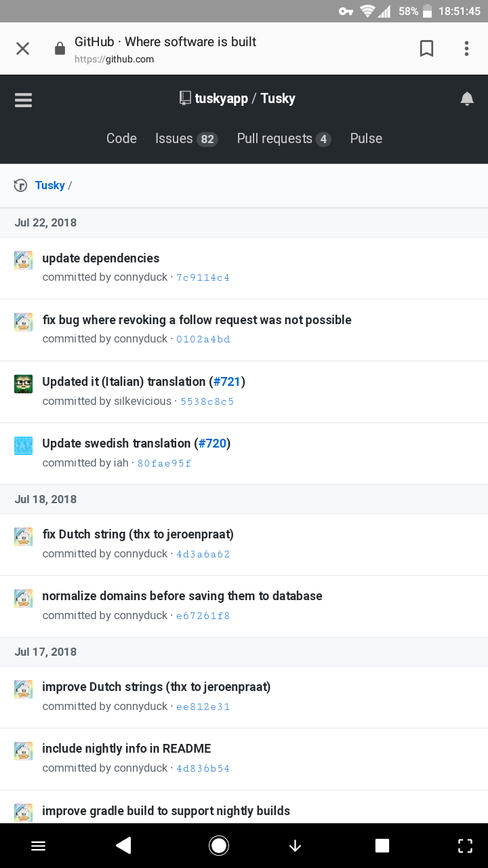Close the browser custom tab
The width and height of the screenshot is (488, 868).
coord(23,48)
